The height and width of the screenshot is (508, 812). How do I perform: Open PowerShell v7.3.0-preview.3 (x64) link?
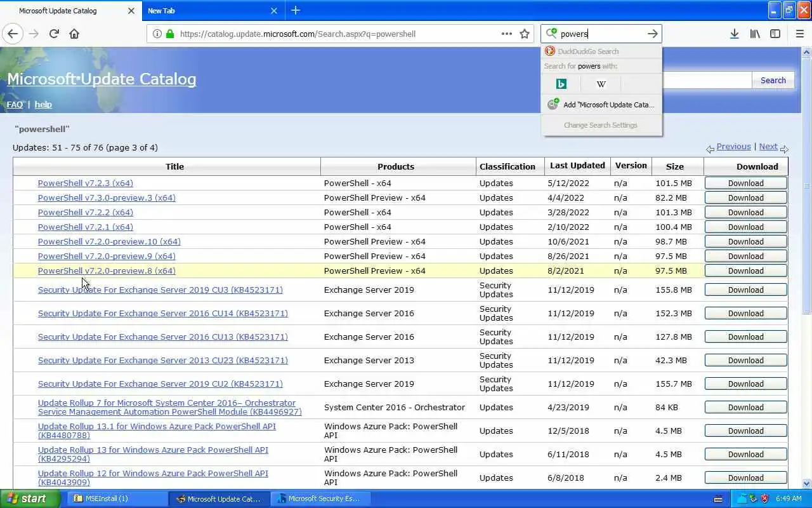107,197
